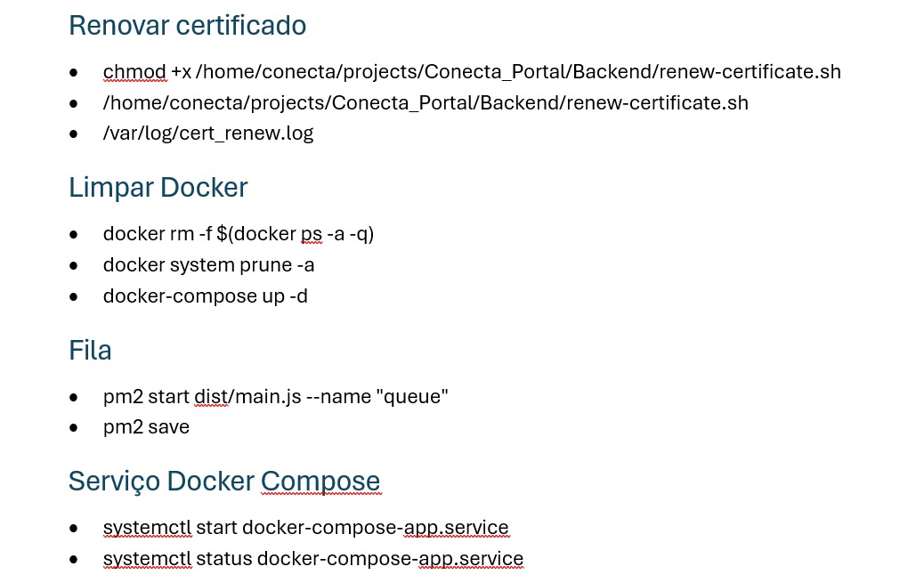Place cursor in the /var/log/cert_renew.log line
This screenshot has height=583, width=924.
(x=207, y=134)
